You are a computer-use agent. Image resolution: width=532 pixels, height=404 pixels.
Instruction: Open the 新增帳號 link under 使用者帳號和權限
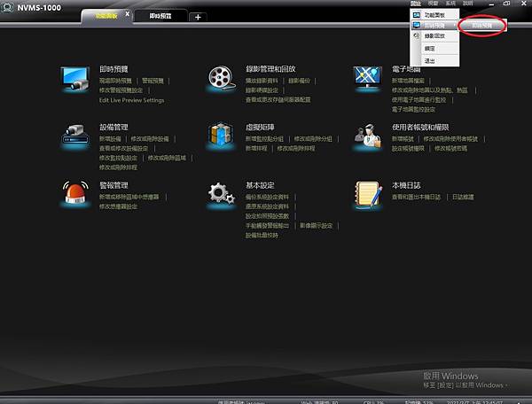click(x=403, y=138)
